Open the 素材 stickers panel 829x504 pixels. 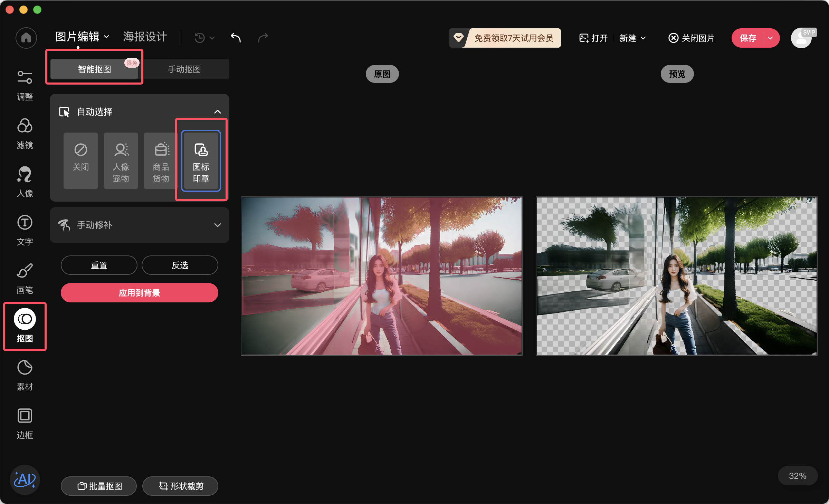(x=25, y=375)
